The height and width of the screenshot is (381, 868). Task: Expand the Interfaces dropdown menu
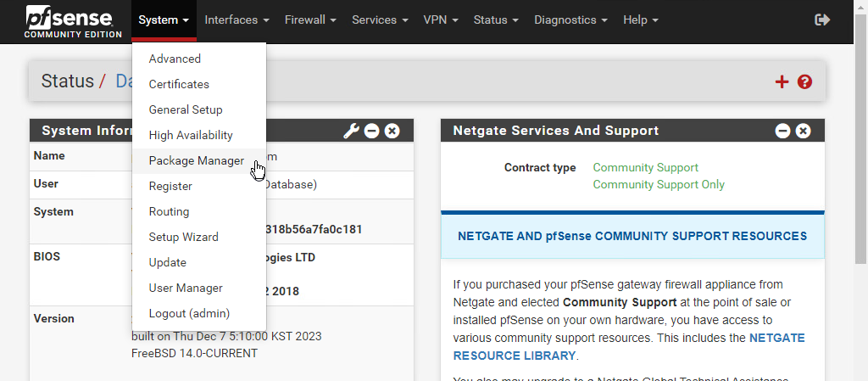point(237,20)
